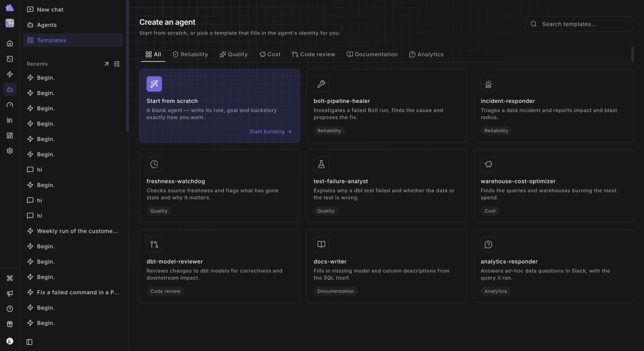
Task: Open the 'Fix a failed command in a P...' recent
Action: 73,292
